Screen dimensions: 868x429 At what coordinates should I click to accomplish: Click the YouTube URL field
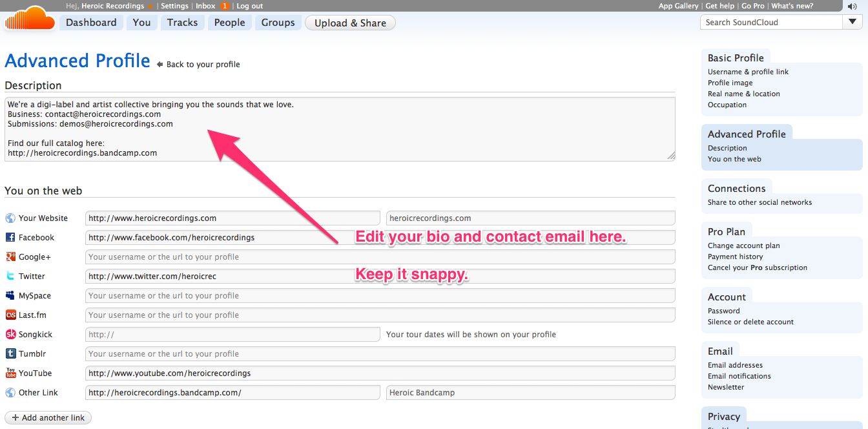(x=380, y=373)
